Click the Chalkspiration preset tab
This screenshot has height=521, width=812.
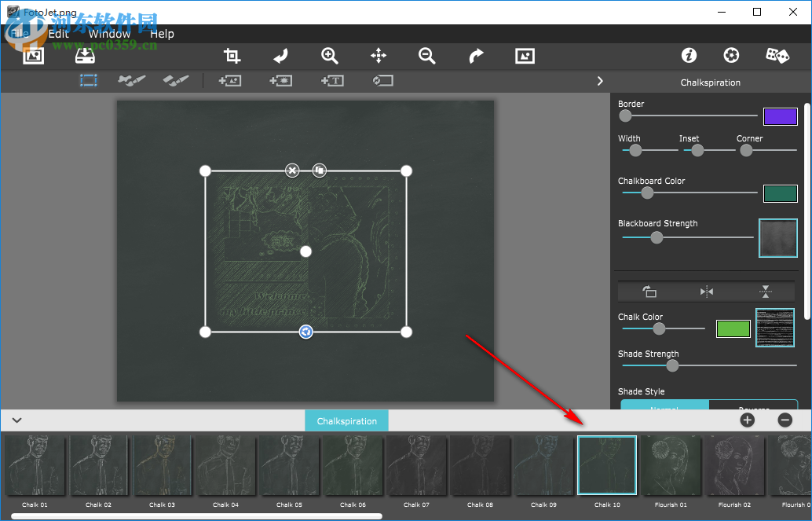tap(346, 421)
